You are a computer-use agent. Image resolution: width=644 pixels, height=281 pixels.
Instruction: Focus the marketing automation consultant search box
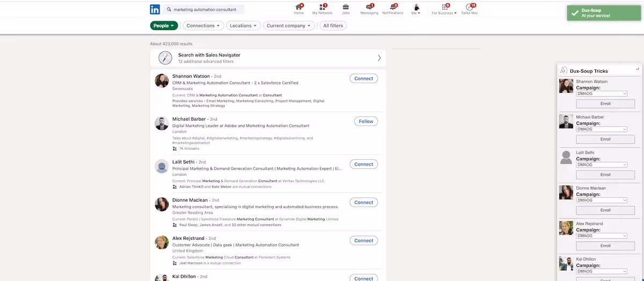(x=204, y=10)
